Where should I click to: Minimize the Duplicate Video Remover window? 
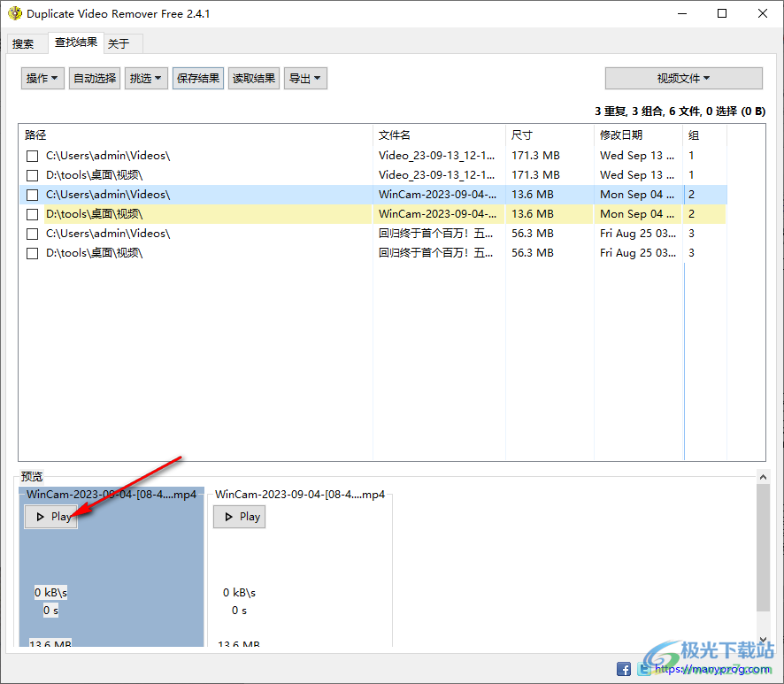point(682,13)
